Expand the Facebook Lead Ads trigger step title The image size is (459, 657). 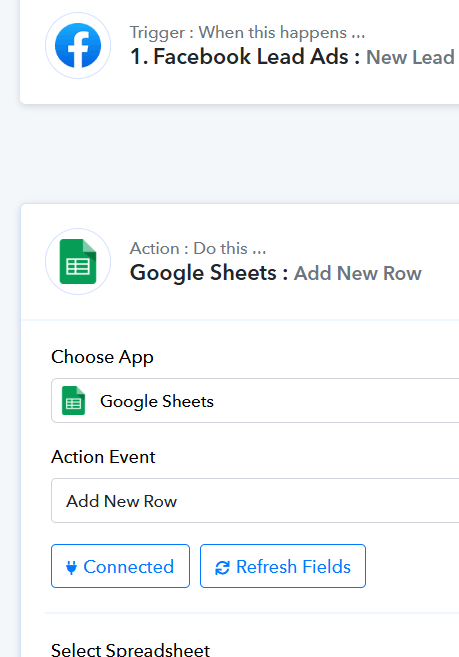[x=292, y=57]
